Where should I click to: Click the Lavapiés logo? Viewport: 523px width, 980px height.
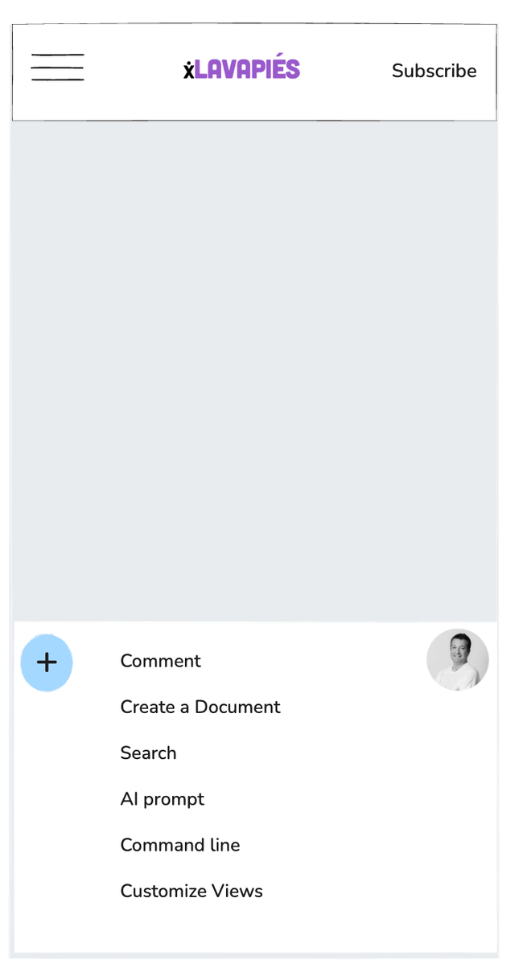(241, 70)
